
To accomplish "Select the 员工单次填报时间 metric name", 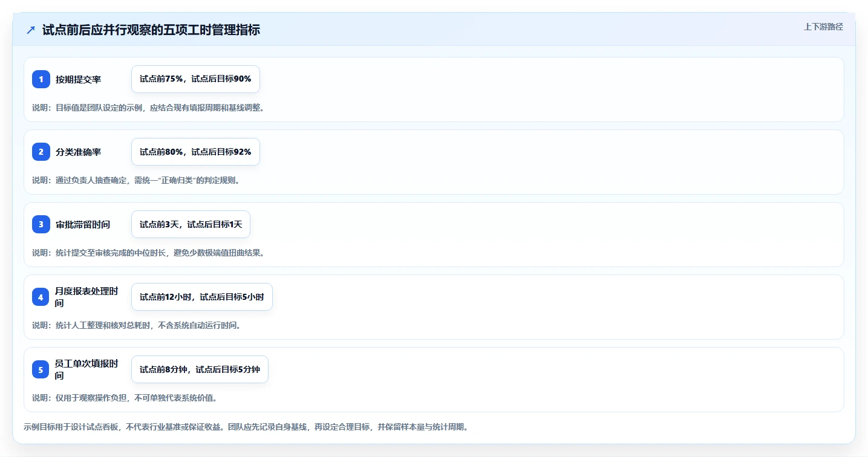I will click(x=86, y=369).
